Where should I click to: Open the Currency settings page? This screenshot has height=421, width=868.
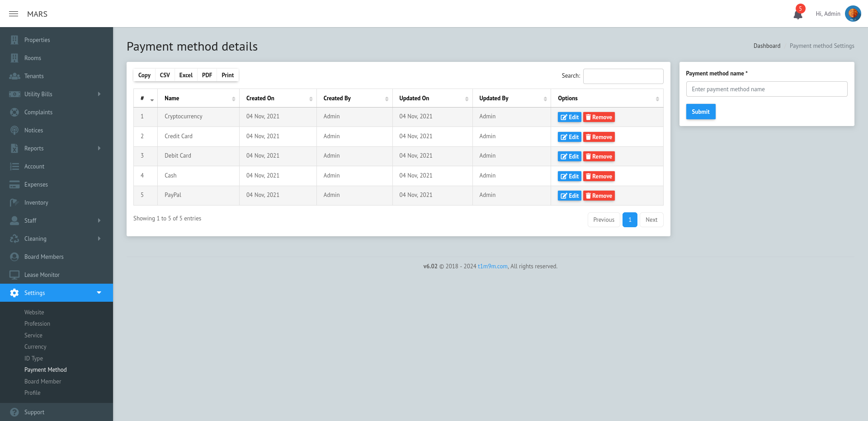[x=35, y=346]
